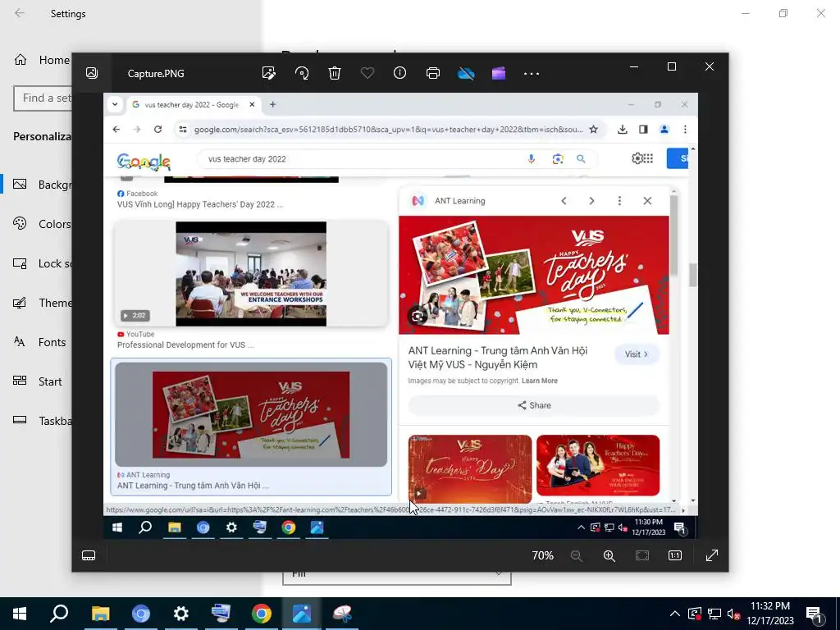Enter full screen with the diagonal arrows icon
The image size is (840, 630).
[712, 555]
